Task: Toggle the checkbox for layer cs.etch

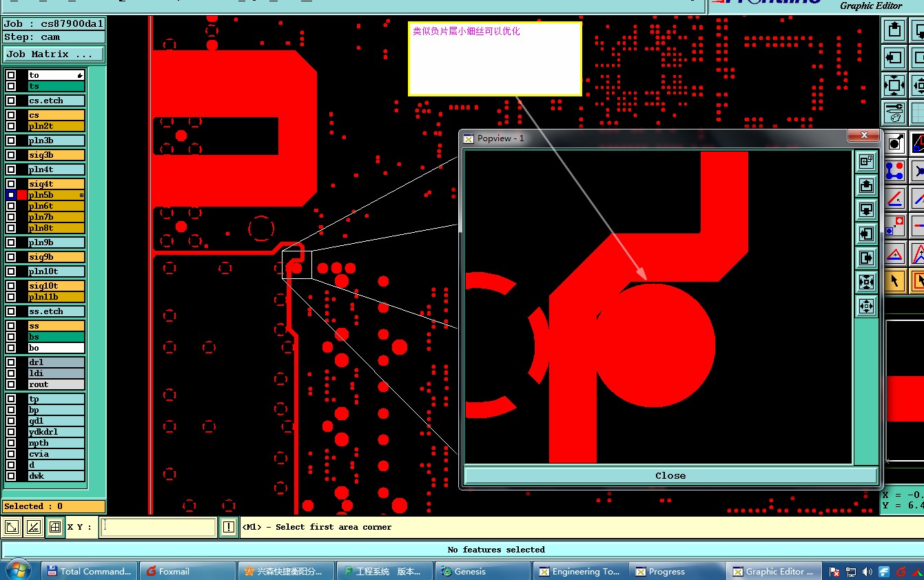Action: pos(11,101)
